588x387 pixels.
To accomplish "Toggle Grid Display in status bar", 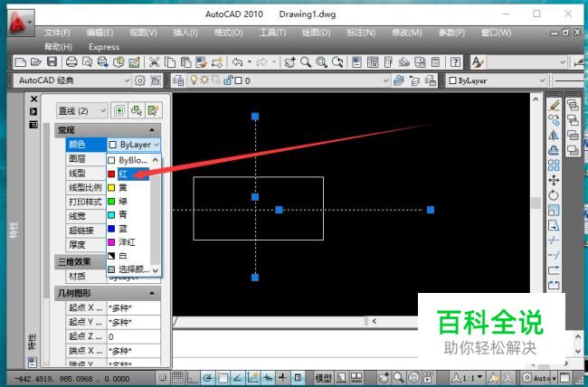I will 177,378.
